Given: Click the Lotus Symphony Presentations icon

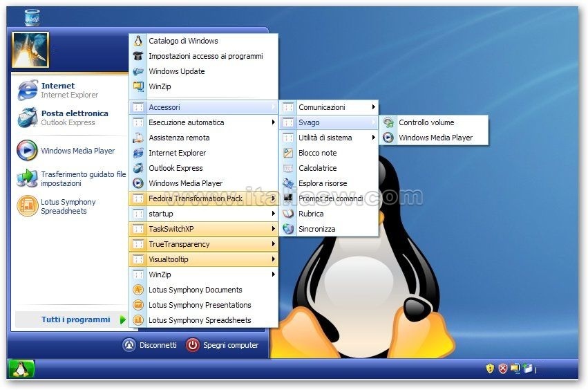Looking at the screenshot, I should pos(138,305).
